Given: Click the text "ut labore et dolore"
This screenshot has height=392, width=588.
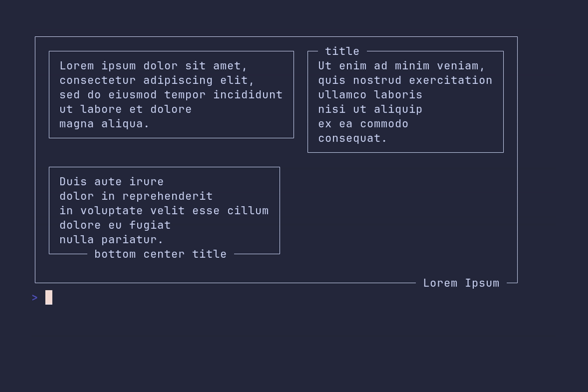Looking at the screenshot, I should point(125,109).
